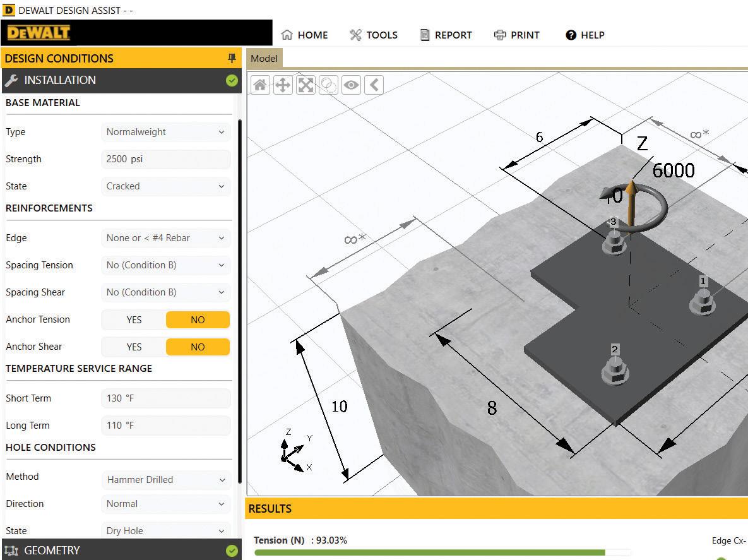Set Anchor Tension reinforcement to NO
The image size is (748, 560).
tap(198, 319)
